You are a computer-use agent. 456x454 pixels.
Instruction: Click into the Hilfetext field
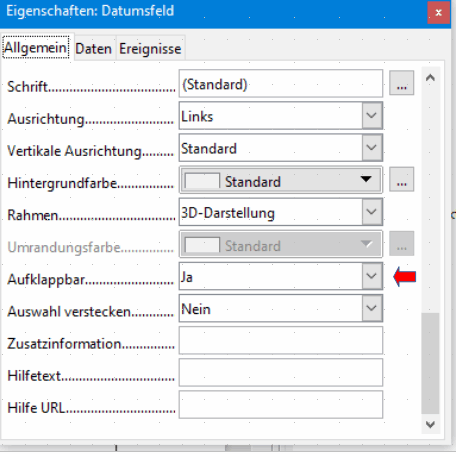pos(281,372)
